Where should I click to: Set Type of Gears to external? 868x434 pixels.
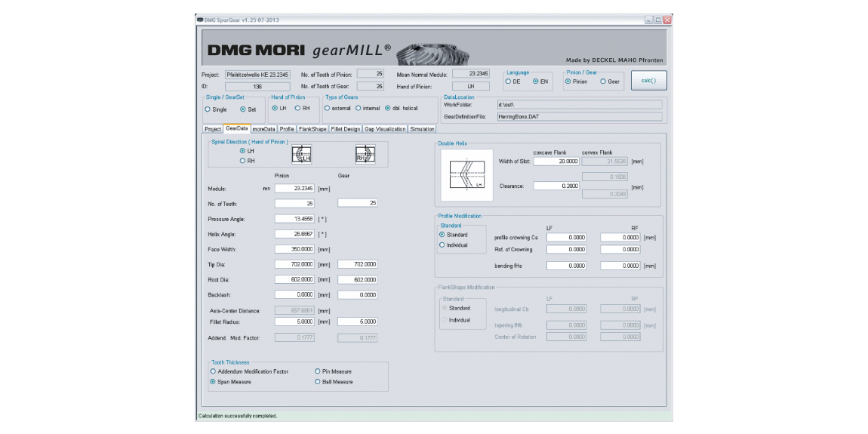coord(327,108)
